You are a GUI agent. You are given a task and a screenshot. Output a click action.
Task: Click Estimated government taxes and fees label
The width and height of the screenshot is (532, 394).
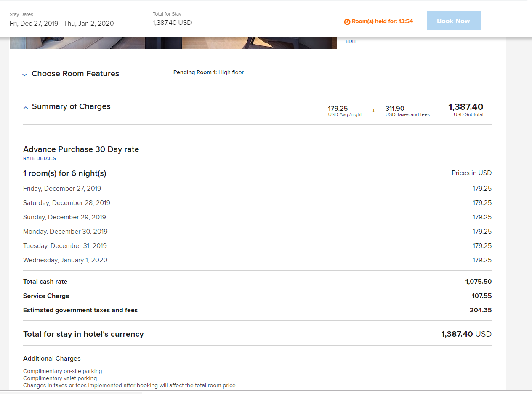pyautogui.click(x=80, y=310)
